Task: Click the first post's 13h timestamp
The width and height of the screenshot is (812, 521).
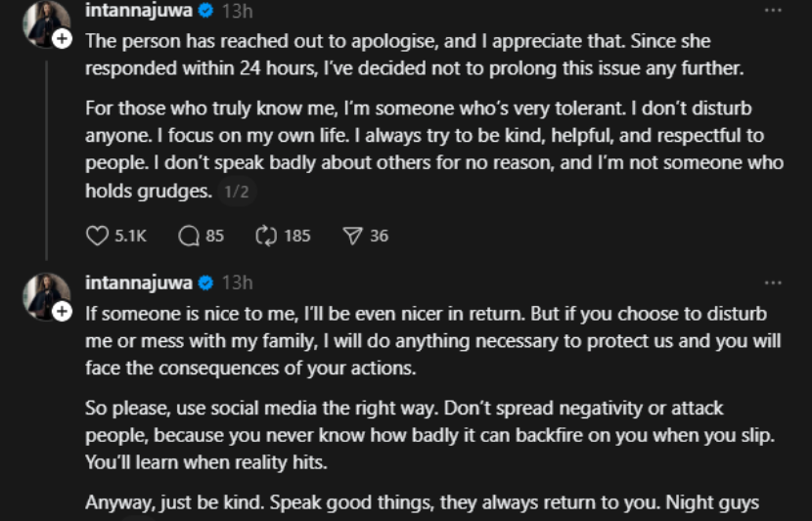Action: pos(237,12)
